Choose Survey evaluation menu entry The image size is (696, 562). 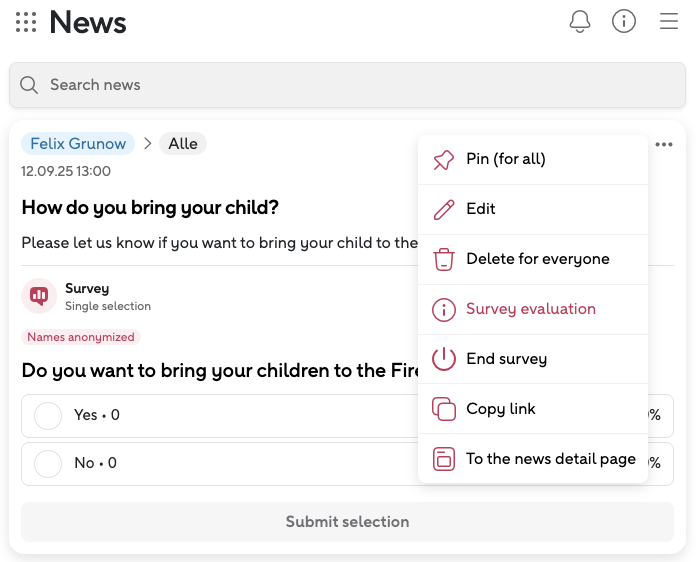(530, 309)
